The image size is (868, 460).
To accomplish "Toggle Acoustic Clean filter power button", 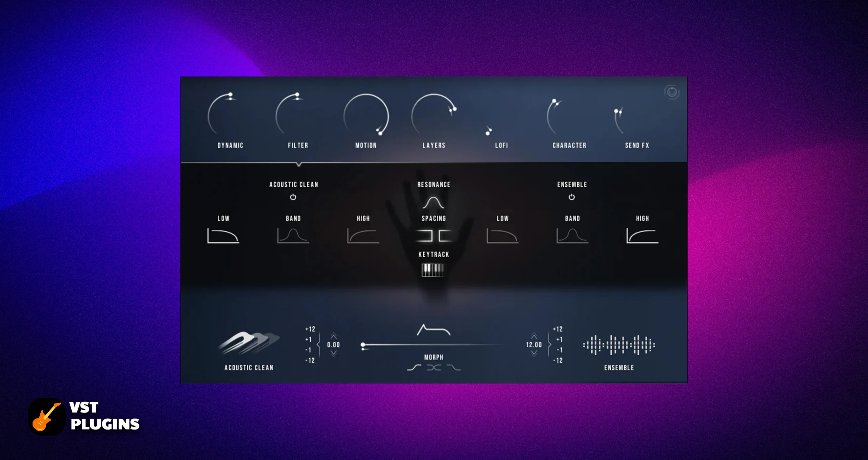I will (x=293, y=197).
